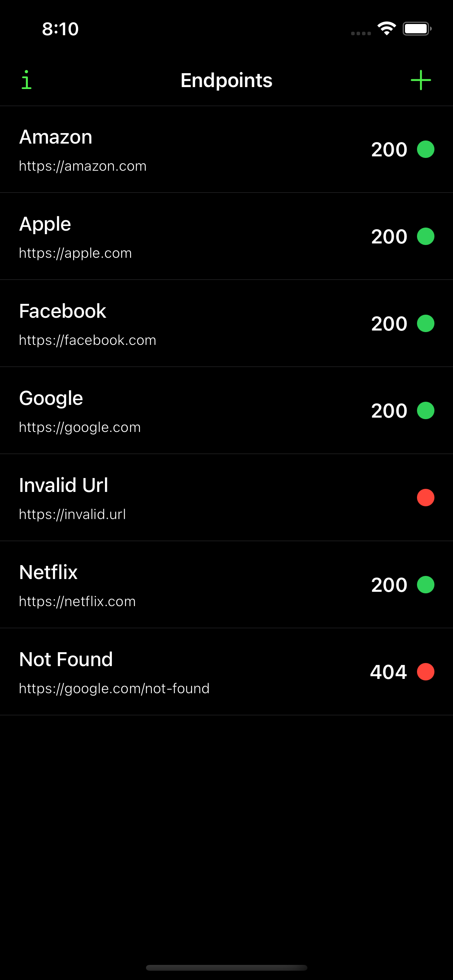Tap the green info icon
The image size is (453, 980).
(26, 80)
